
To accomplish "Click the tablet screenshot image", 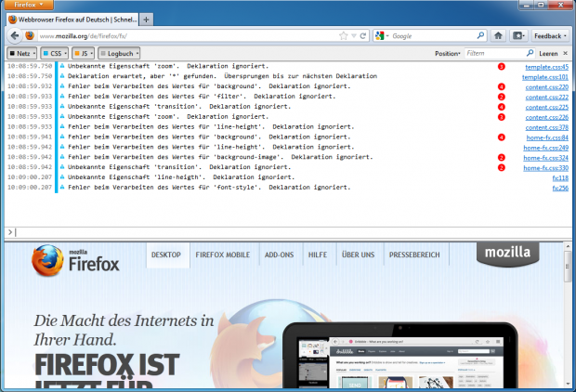I will pyautogui.click(x=400, y=355).
